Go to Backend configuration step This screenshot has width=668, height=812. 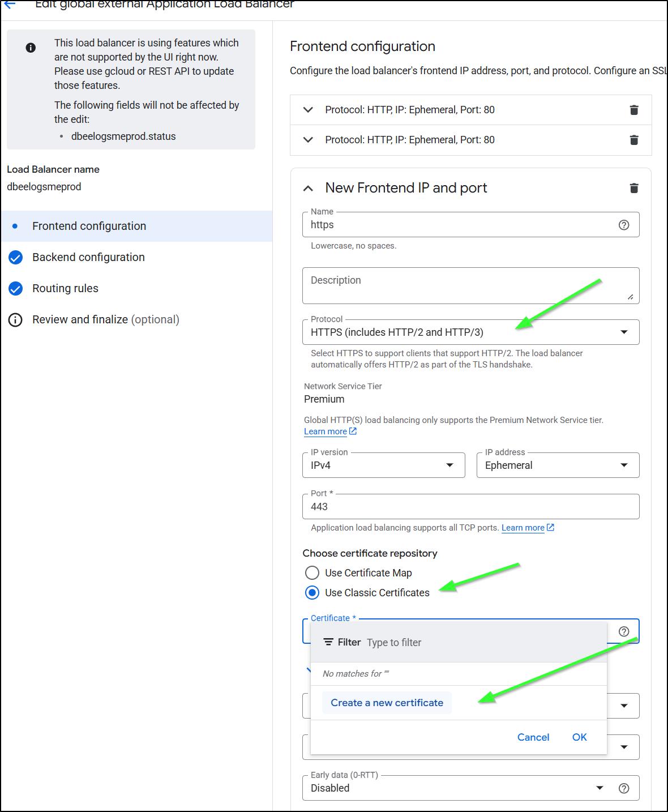click(88, 257)
